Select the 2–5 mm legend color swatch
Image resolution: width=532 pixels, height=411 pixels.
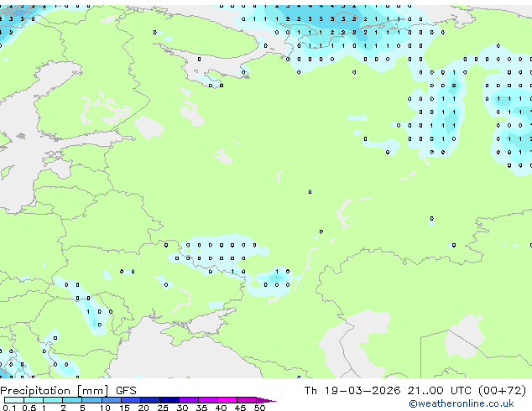point(72,400)
